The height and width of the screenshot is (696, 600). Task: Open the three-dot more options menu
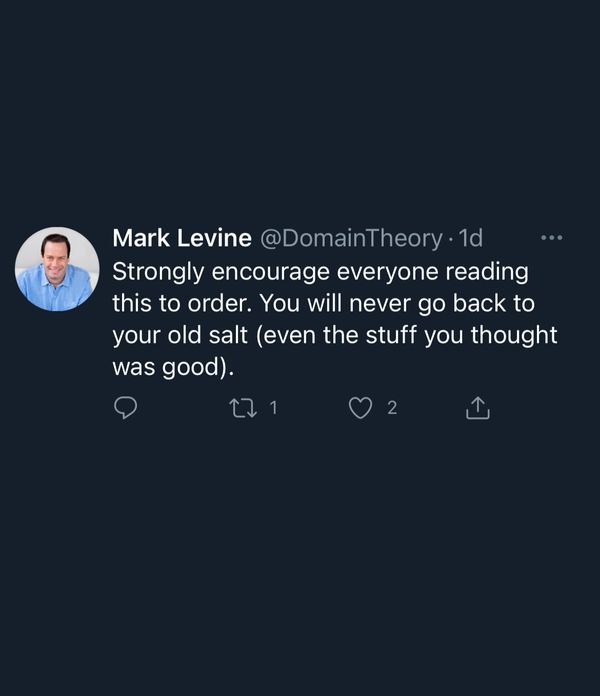pyautogui.click(x=551, y=238)
